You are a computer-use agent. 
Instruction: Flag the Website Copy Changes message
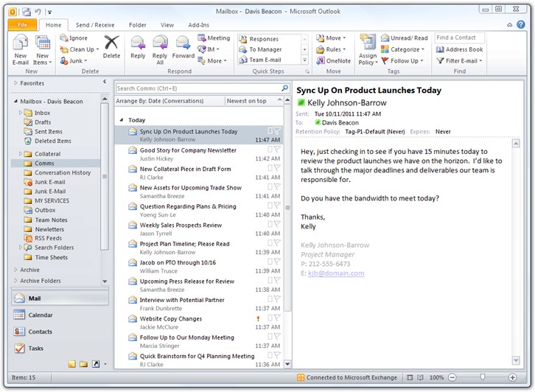pyautogui.click(x=277, y=318)
